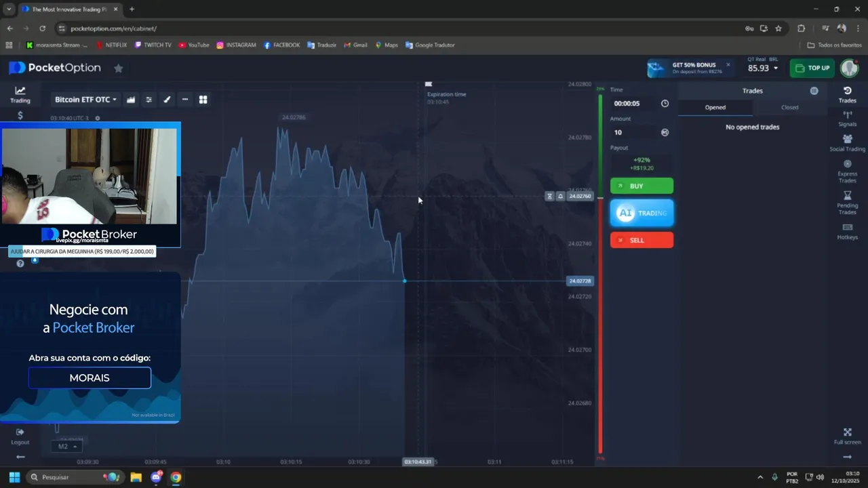868x488 pixels.
Task: Open the M2 timeframe dropdown
Action: tap(68, 447)
